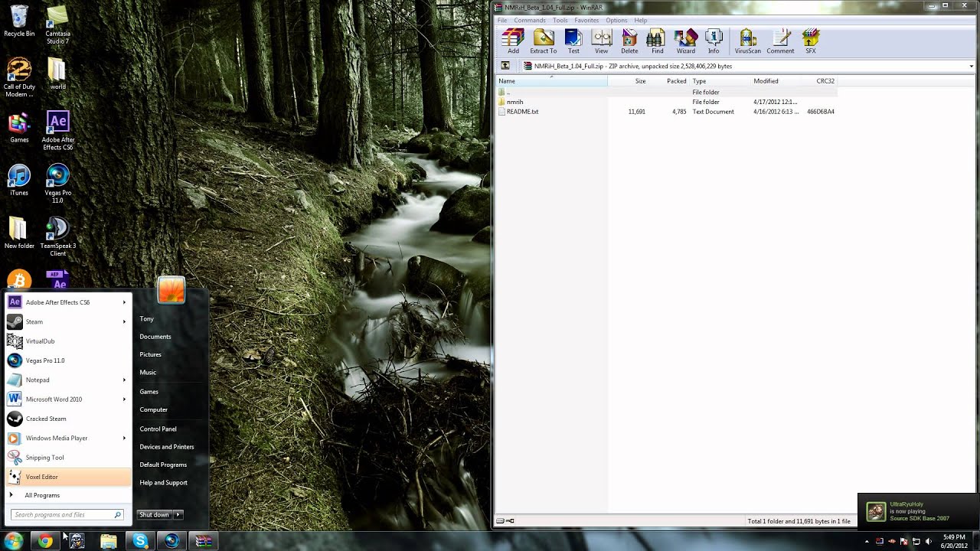Click the CRC32 value 466D6BA4
This screenshot has height=551, width=980.
(821, 112)
